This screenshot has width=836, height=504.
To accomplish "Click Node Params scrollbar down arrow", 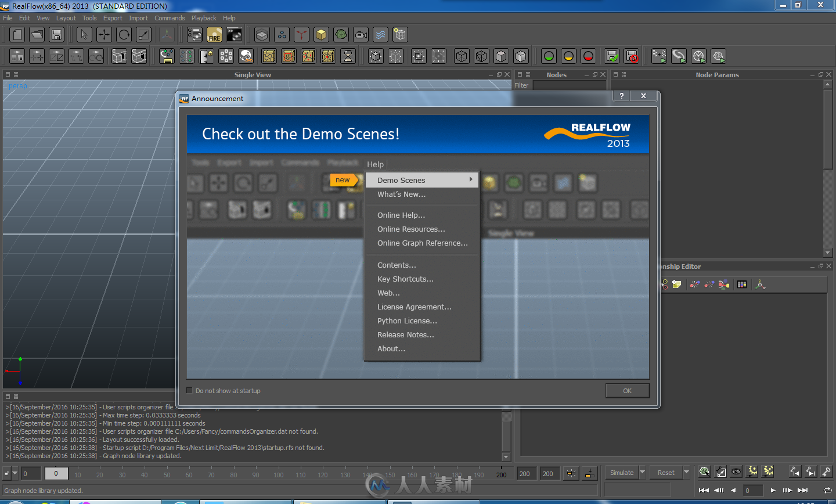I will (828, 253).
